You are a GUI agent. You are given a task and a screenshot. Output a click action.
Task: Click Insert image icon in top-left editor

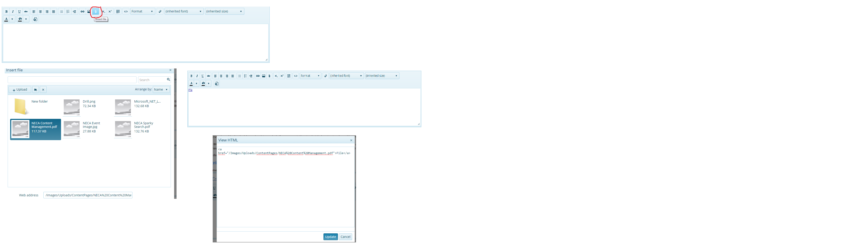pos(89,12)
